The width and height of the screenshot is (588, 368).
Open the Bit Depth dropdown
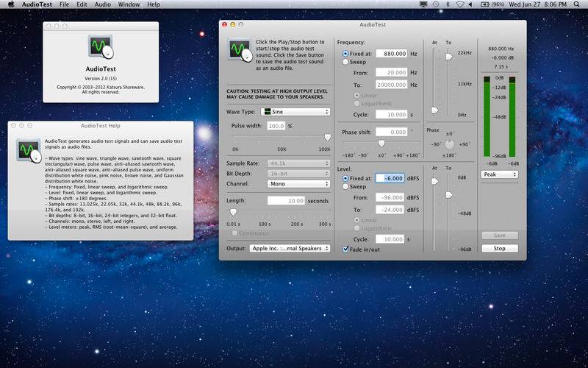click(x=298, y=174)
